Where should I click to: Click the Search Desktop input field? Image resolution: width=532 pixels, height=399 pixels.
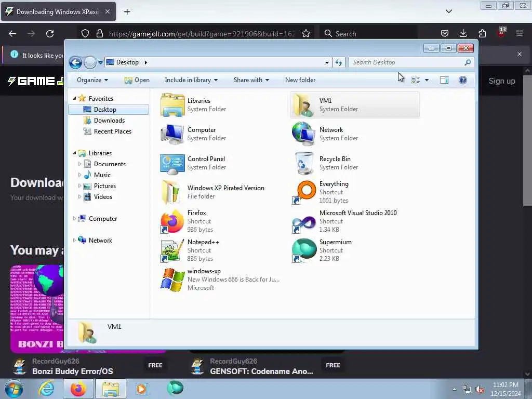[x=407, y=62]
